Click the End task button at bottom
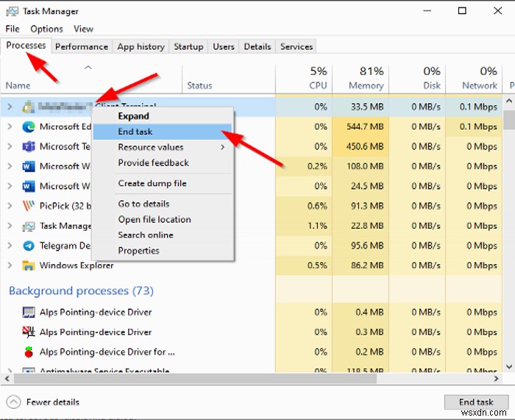The height and width of the screenshot is (420, 515). (476, 402)
